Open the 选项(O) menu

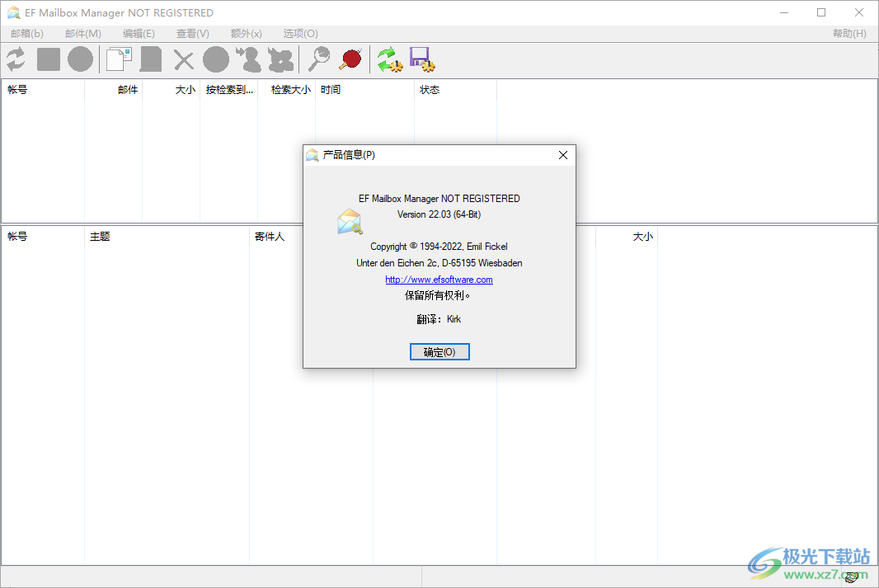point(300,34)
